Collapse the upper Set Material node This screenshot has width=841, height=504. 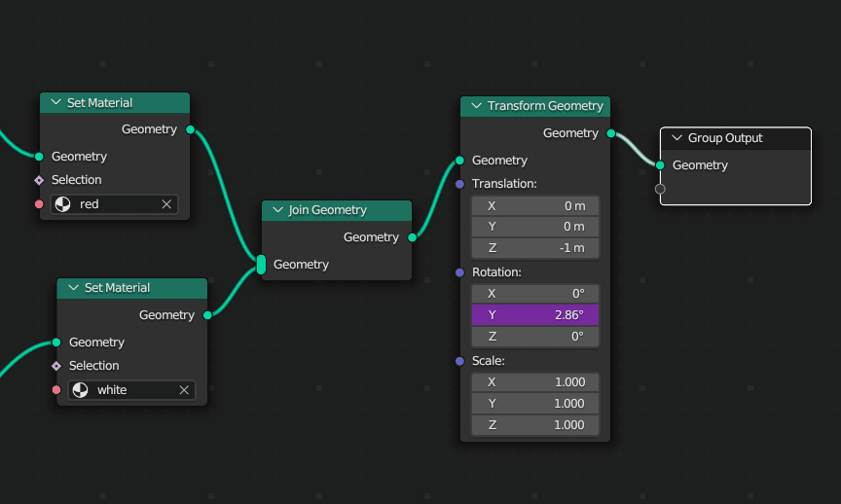click(x=55, y=103)
